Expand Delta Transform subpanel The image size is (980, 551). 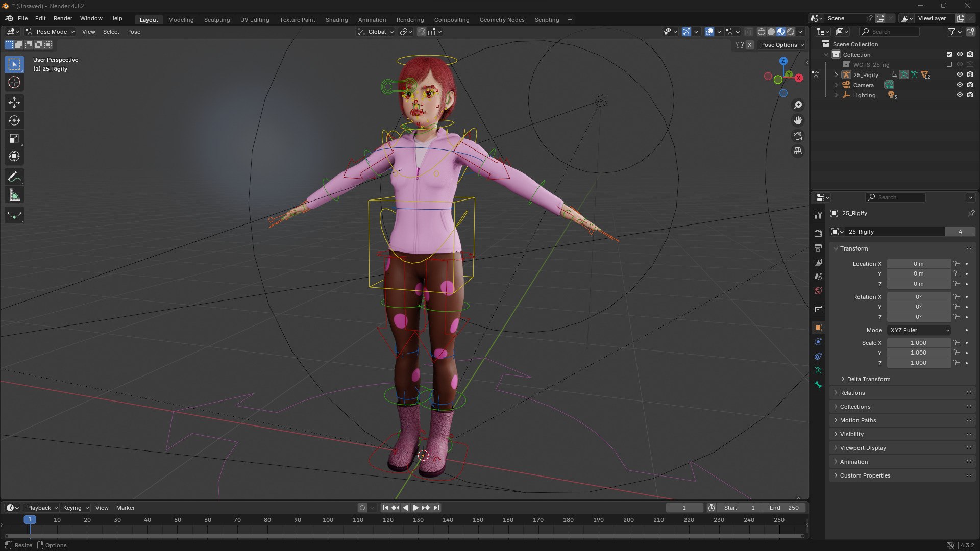pos(868,379)
